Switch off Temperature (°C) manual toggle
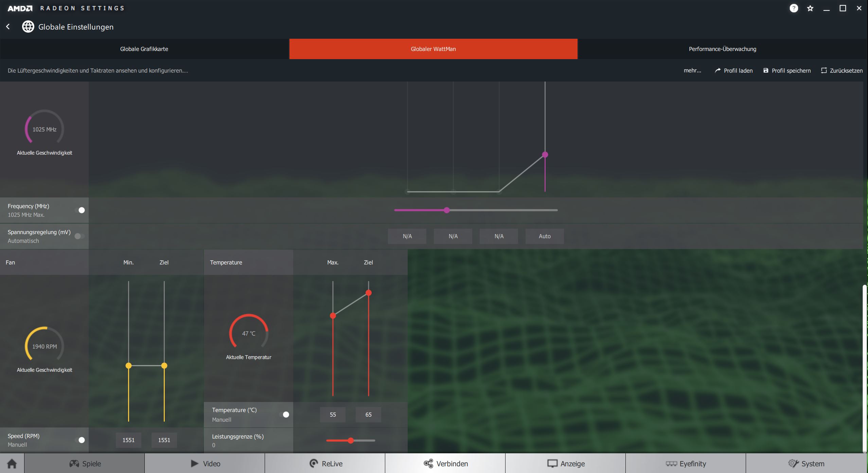 [284, 415]
